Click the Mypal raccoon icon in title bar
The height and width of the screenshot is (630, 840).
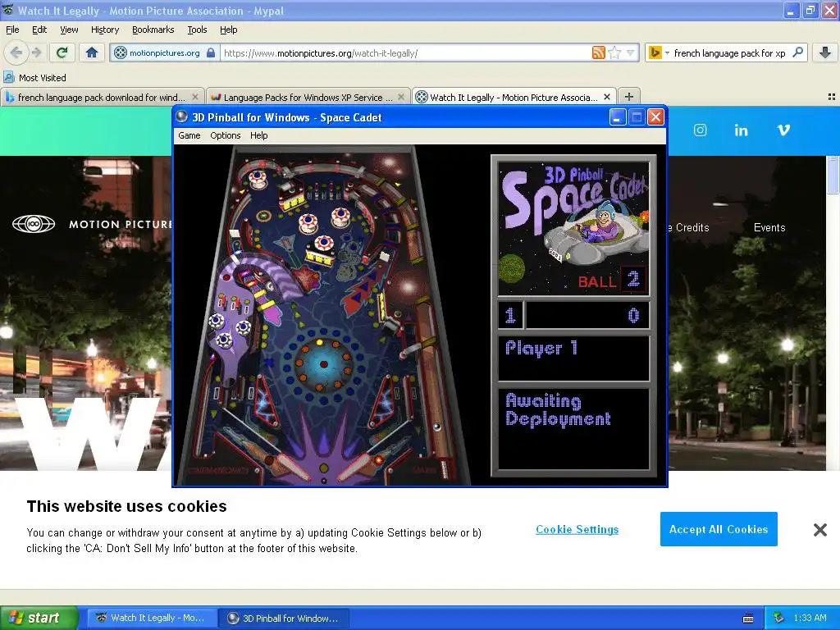(x=8, y=10)
